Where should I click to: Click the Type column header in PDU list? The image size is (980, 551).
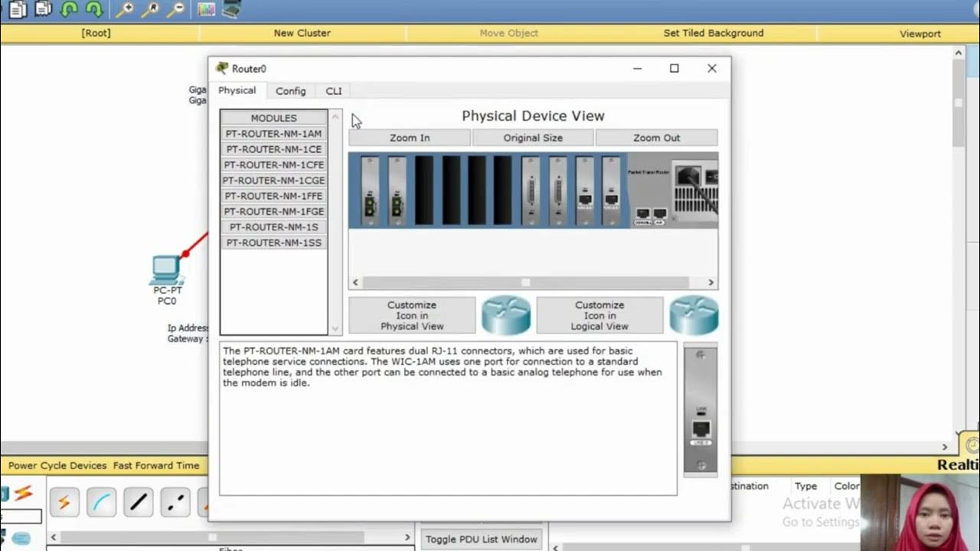tap(805, 486)
